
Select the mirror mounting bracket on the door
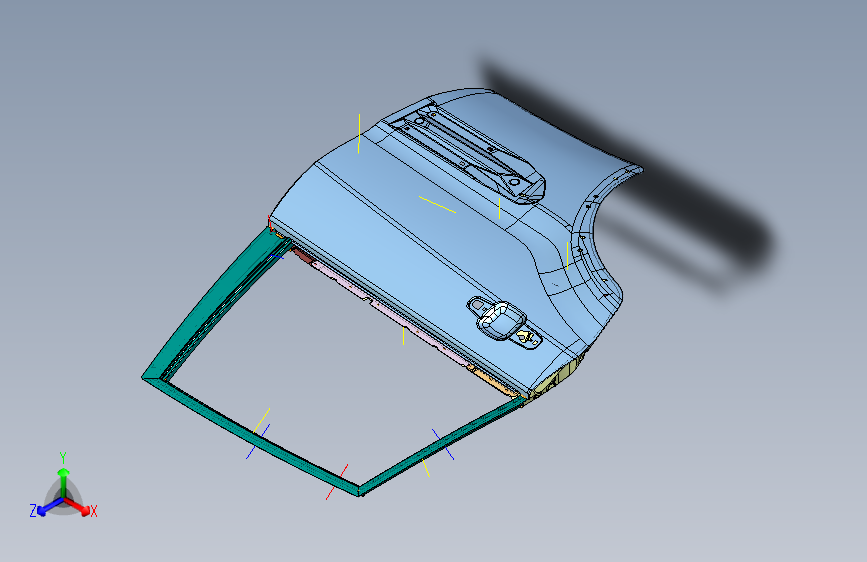[x=470, y=152]
